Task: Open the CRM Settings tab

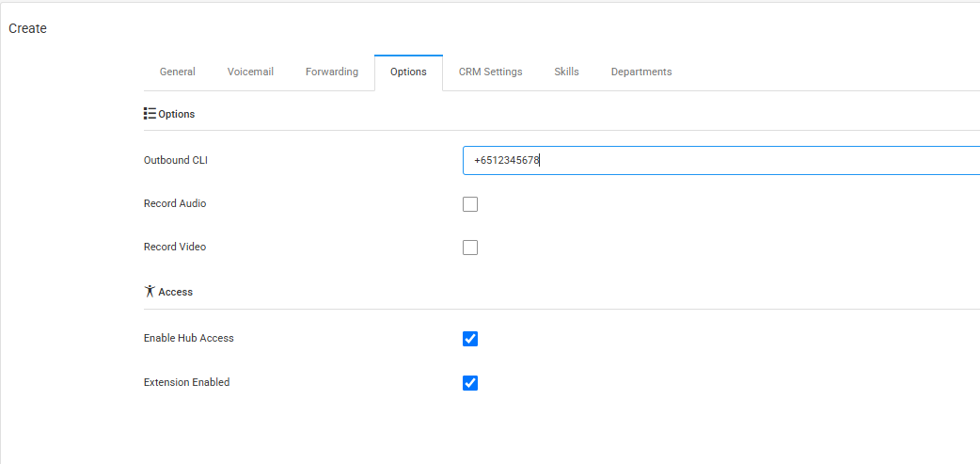Action: point(490,72)
